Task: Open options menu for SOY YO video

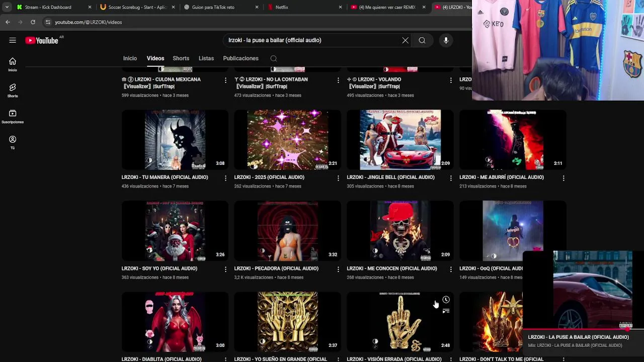Action: coord(225,269)
